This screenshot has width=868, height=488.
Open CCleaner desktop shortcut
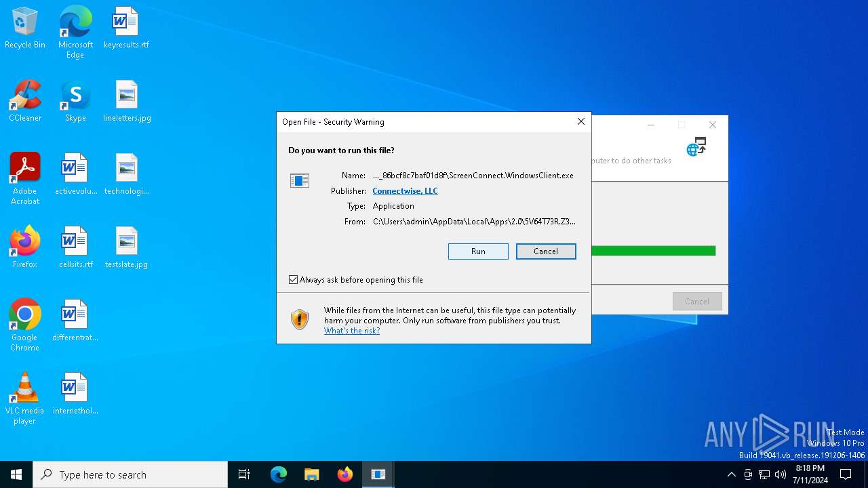click(25, 102)
